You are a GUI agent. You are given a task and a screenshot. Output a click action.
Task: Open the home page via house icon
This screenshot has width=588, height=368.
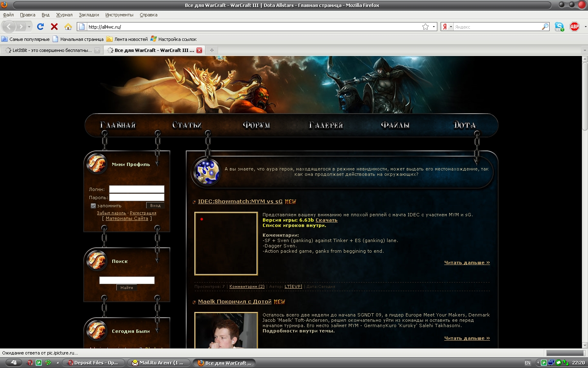(68, 27)
